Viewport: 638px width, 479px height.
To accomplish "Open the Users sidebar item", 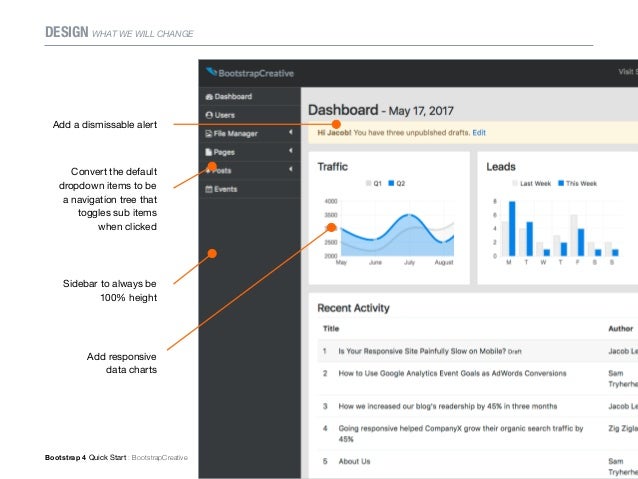I will tap(250, 115).
